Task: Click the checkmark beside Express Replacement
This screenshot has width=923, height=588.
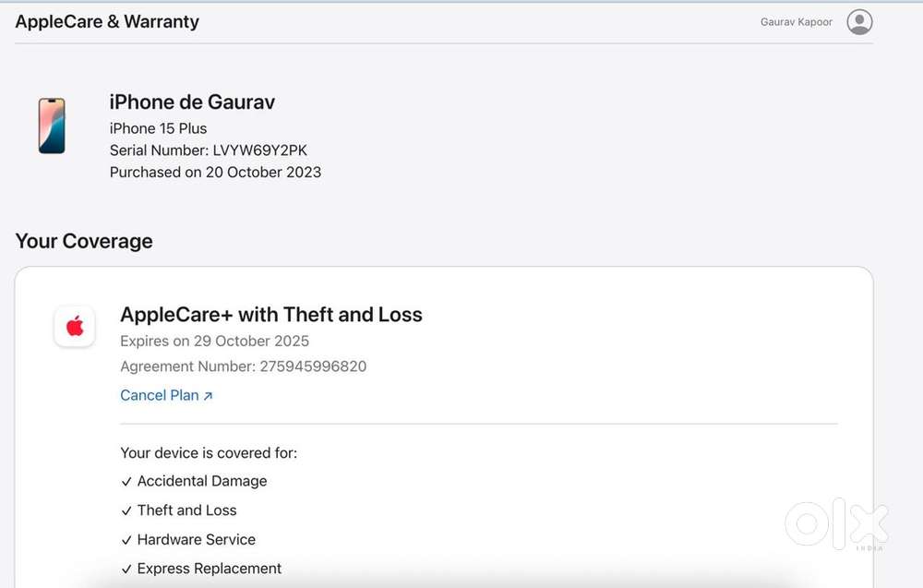Action: point(126,569)
